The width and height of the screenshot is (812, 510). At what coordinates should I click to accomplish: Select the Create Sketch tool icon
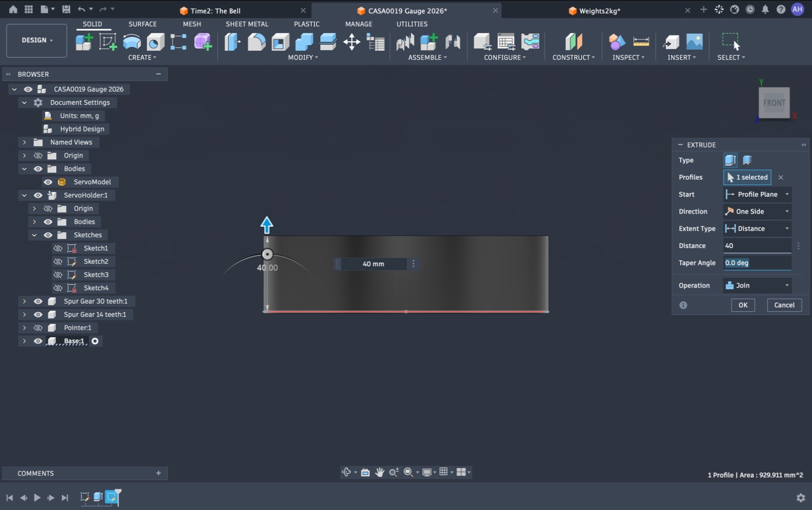click(x=108, y=42)
